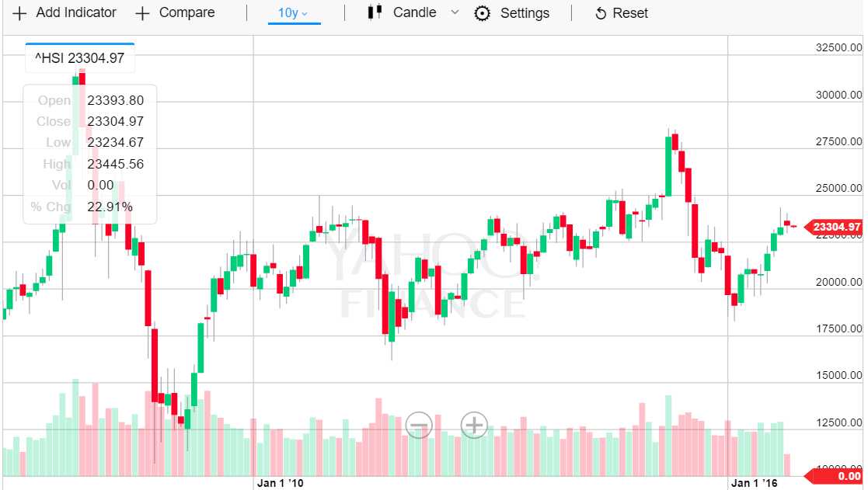Viewport: 868px width, 490px height.
Task: Click the plus icon beside Compare
Action: coord(142,13)
